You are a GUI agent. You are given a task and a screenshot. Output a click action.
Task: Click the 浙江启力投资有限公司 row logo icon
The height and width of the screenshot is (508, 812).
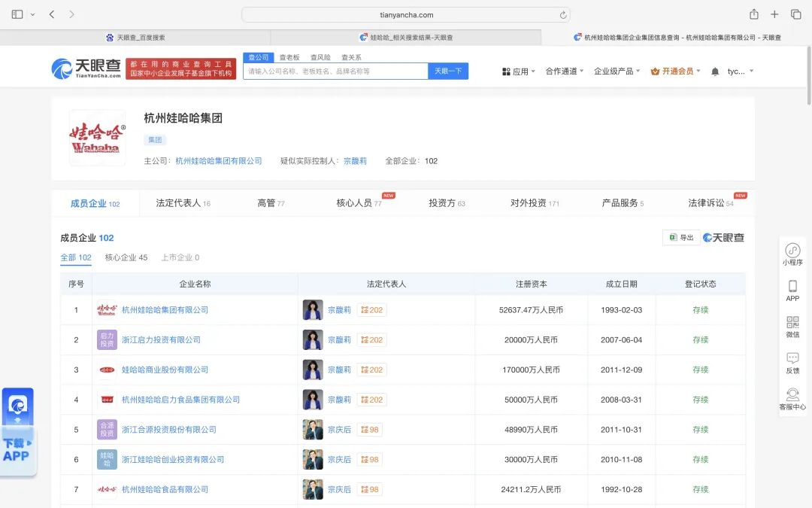pyautogui.click(x=107, y=340)
